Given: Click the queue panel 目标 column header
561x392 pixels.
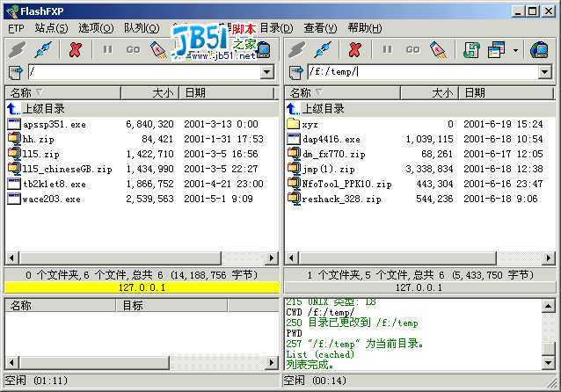Looking at the screenshot, I should [171, 306].
